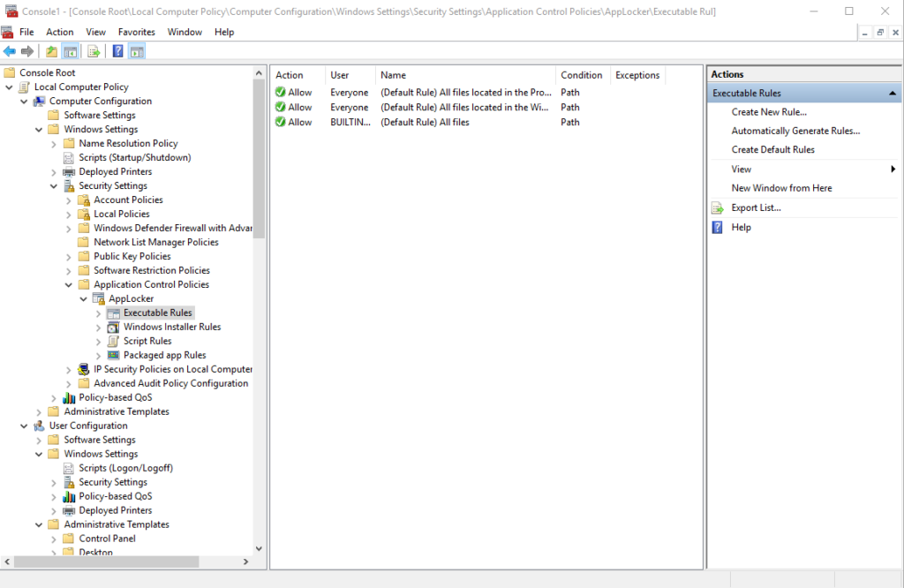Click the Export List toolbar icon
904x588 pixels.
[x=94, y=51]
